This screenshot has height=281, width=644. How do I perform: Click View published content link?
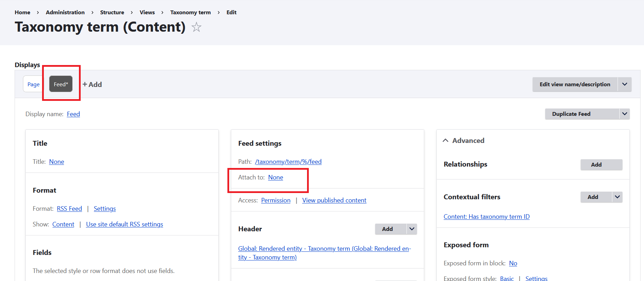pos(334,200)
